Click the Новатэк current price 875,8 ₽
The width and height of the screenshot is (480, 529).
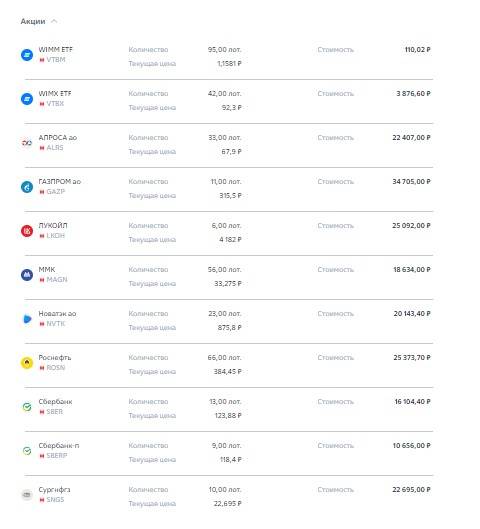(229, 328)
